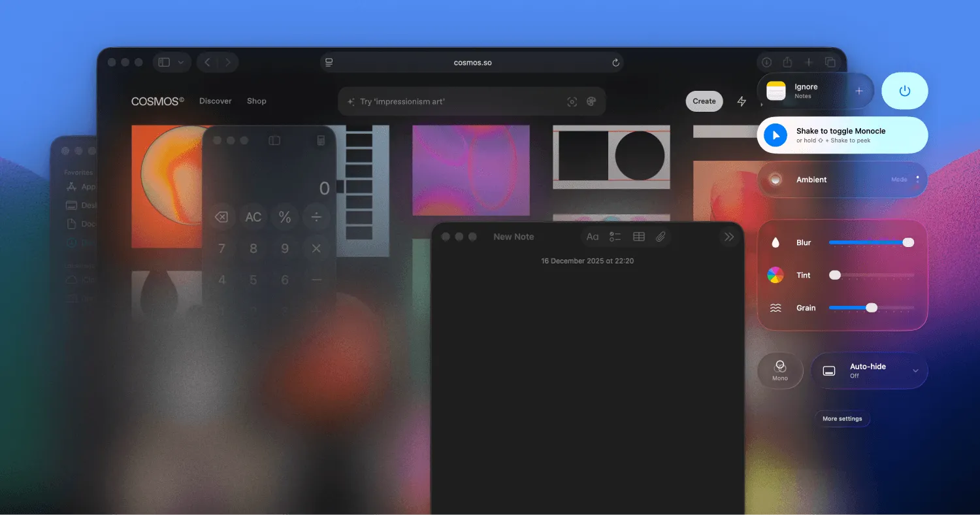Image resolution: width=980 pixels, height=515 pixels.
Task: Tap the 4 key on Calculator
Action: [x=221, y=280]
